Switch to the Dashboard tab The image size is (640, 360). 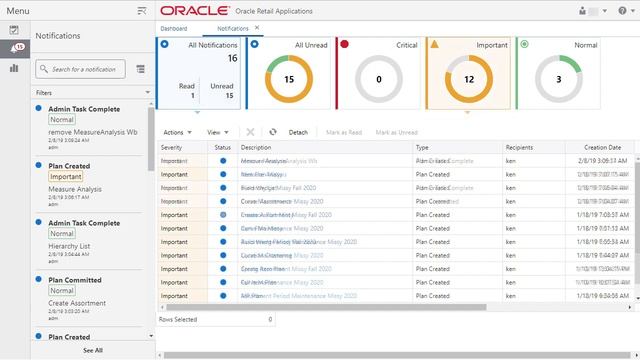(174, 29)
